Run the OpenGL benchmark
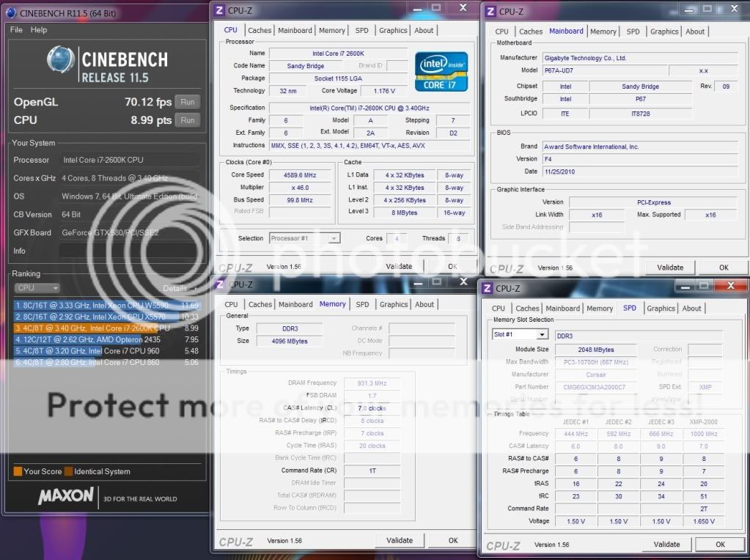 coord(188,102)
